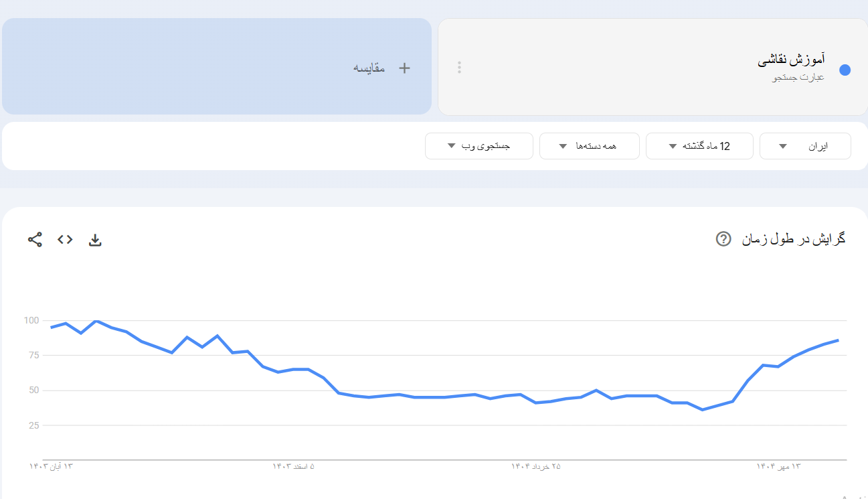868x499 pixels.
Task: Click the گرایش در طول زمان chart title
Action: 794,238
